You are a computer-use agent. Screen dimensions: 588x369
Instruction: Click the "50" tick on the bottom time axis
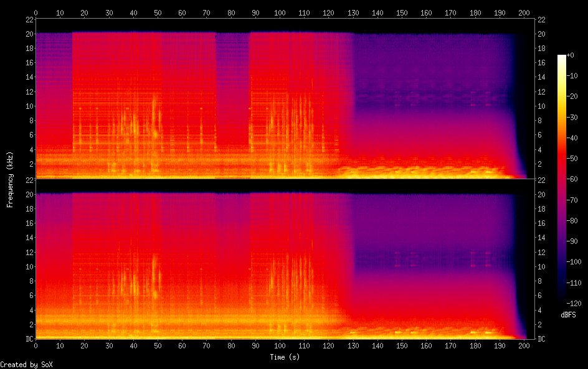[x=158, y=346]
